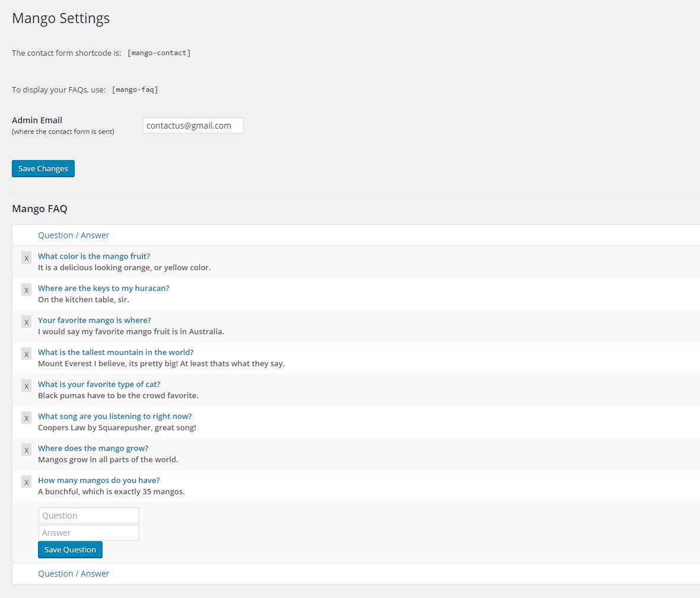This screenshot has height=598, width=700.
Task: Click answer about favorite mango in Australia
Action: 131,331
